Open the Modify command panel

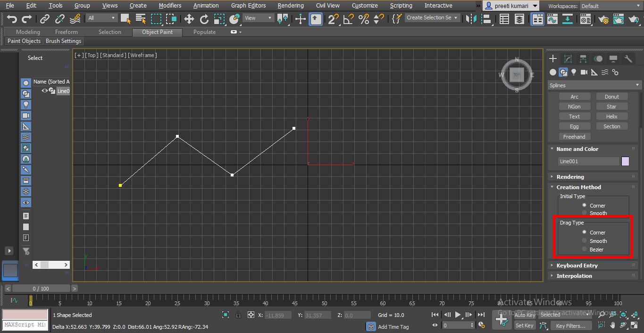(568, 58)
